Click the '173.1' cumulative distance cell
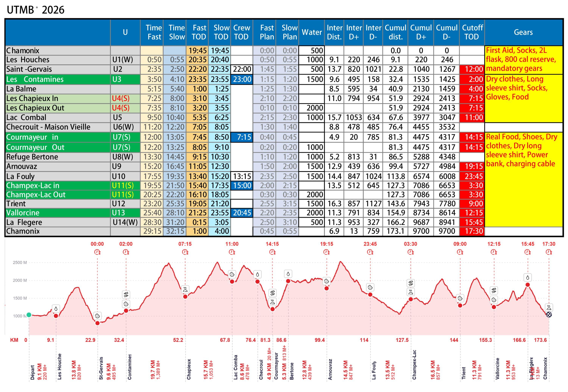Image resolution: width=568 pixels, height=392 pixels. pyautogui.click(x=395, y=231)
